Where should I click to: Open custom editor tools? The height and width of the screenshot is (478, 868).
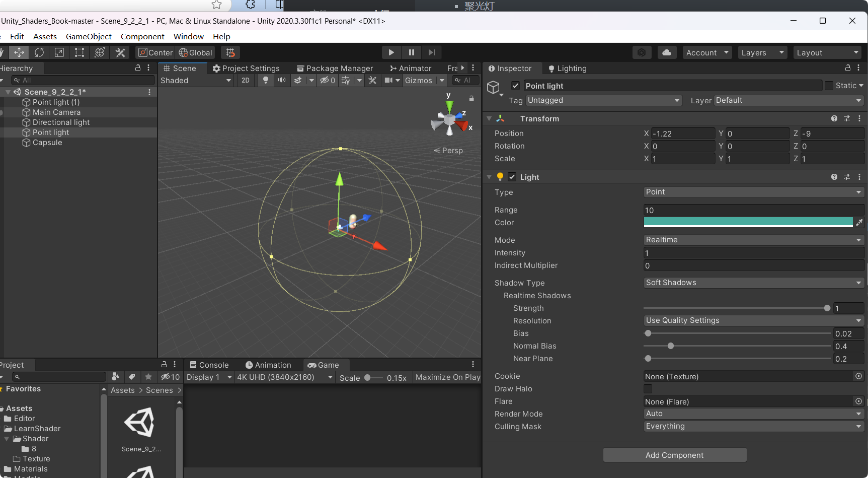pos(120,52)
